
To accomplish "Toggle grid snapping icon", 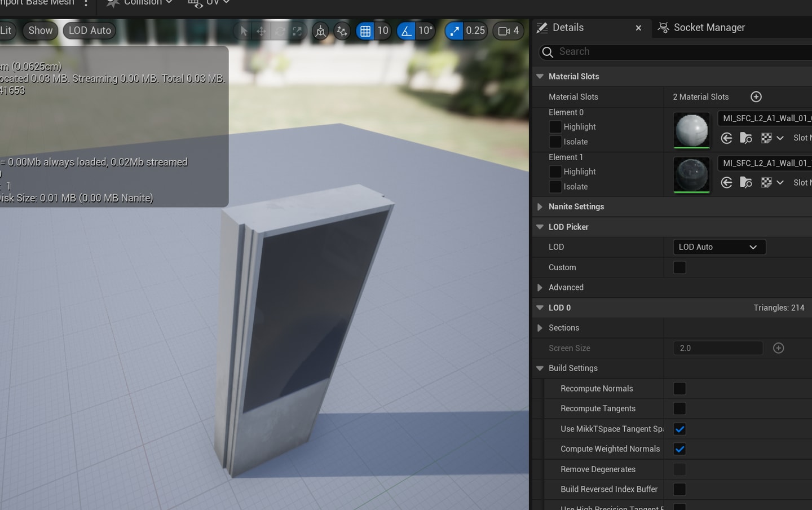I will [365, 31].
